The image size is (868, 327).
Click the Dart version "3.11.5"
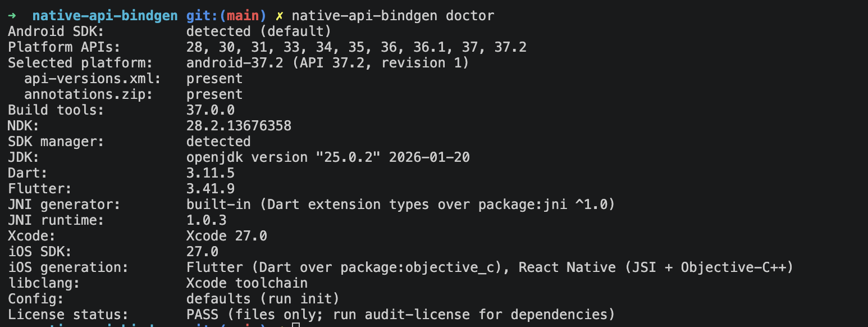click(x=211, y=173)
